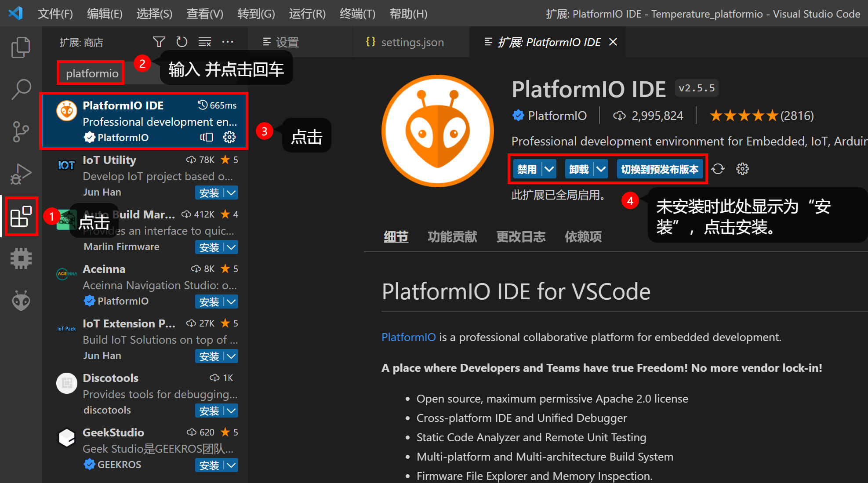Open the 帮助(H) menu
The width and height of the screenshot is (868, 483).
coord(408,14)
